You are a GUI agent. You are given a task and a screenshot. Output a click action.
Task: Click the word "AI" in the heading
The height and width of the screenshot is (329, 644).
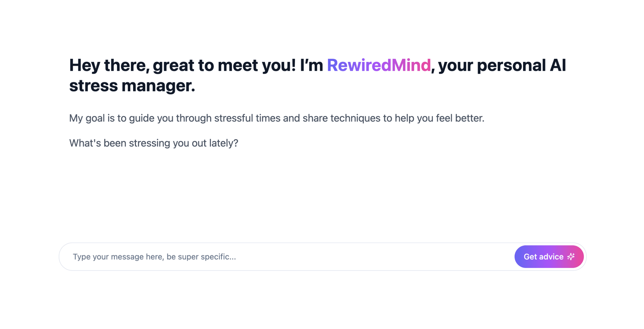pyautogui.click(x=557, y=65)
